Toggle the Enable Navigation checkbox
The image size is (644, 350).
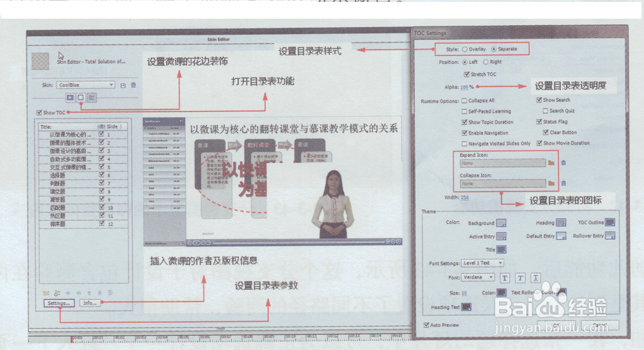[464, 133]
